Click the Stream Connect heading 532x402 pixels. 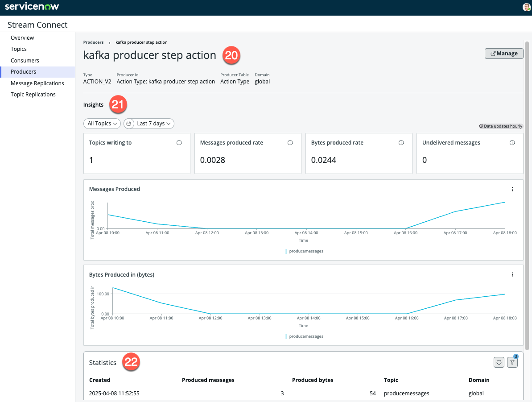(37, 25)
